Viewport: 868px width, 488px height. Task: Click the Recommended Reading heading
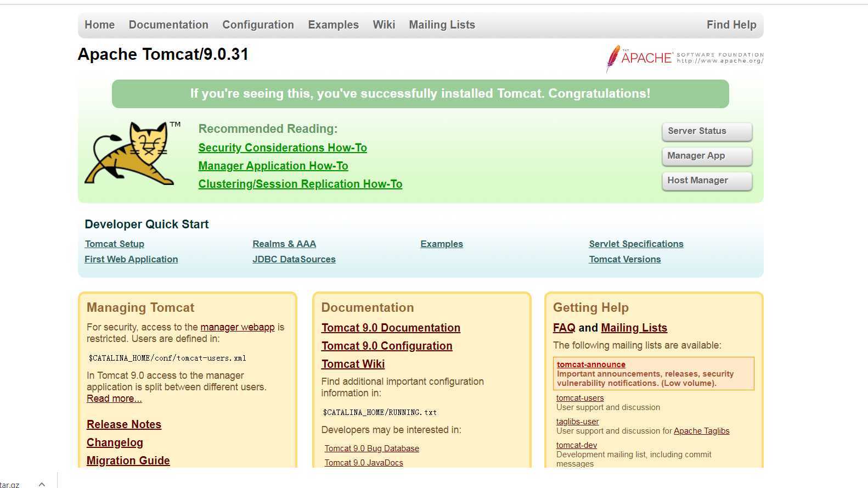pos(268,128)
